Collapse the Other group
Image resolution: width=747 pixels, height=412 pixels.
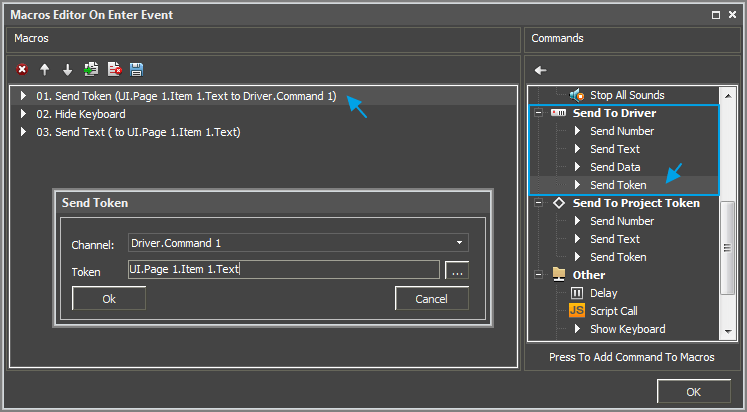click(538, 275)
